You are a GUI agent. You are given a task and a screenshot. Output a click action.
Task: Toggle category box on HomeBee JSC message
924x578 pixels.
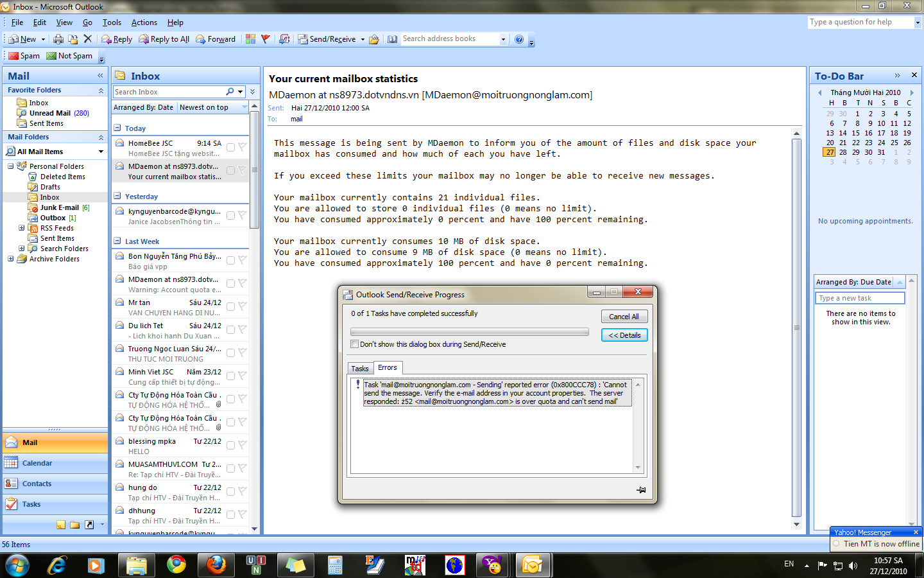point(230,147)
